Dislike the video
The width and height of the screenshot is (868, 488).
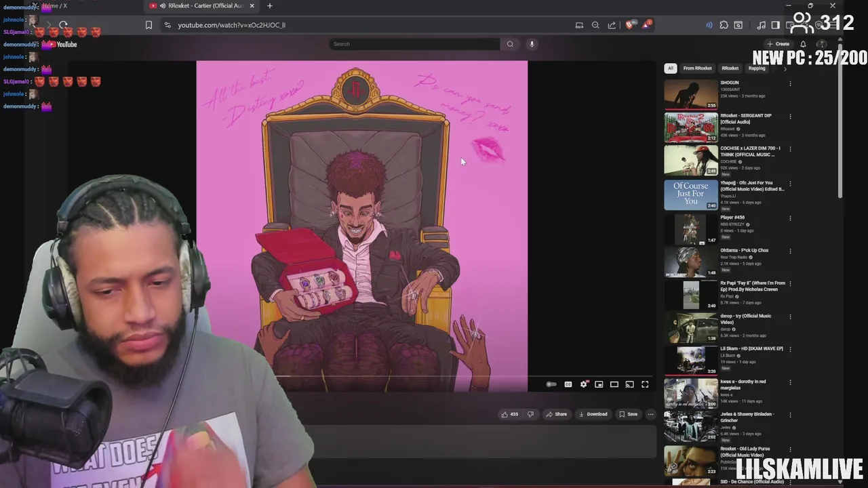[x=530, y=414]
